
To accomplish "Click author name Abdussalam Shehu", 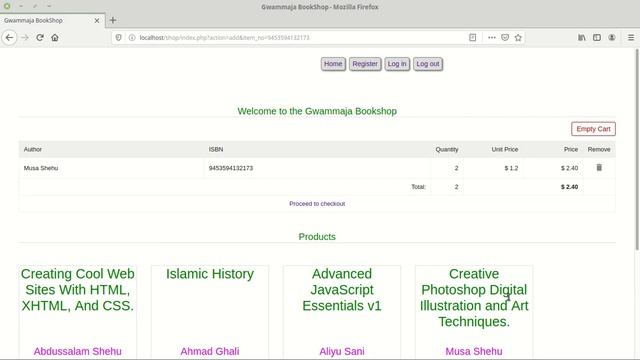I will [78, 351].
